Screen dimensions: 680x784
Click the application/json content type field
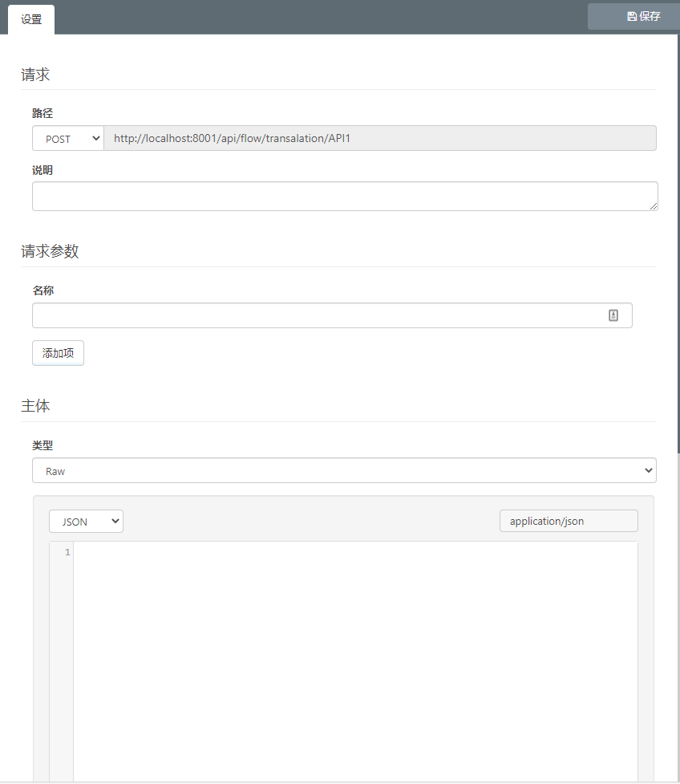[568, 522]
